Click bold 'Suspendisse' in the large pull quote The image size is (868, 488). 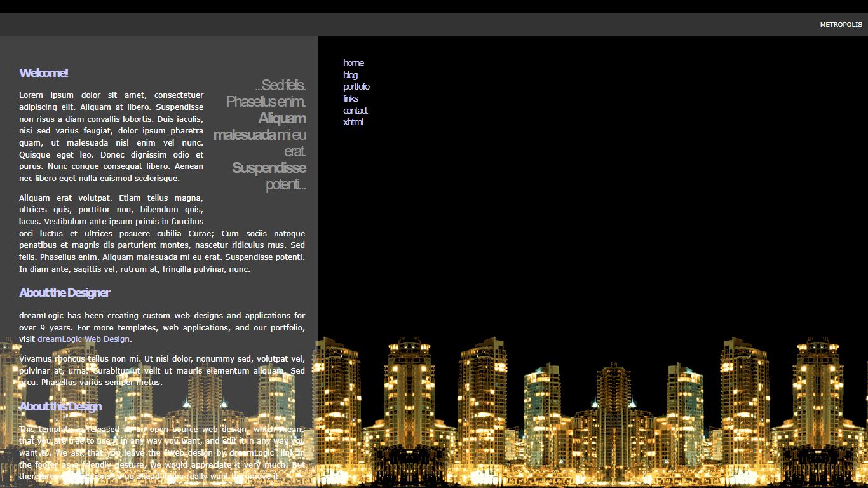click(269, 168)
